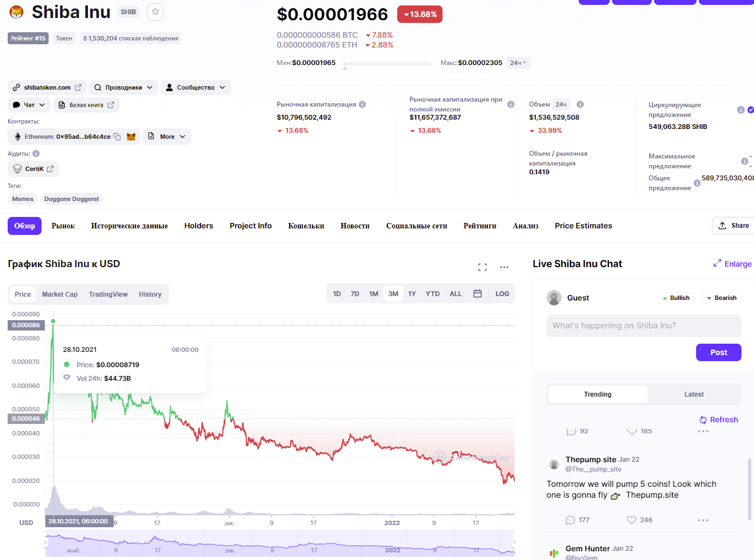Copy the Ethereum contract address
The image size is (754, 560).
click(x=117, y=137)
